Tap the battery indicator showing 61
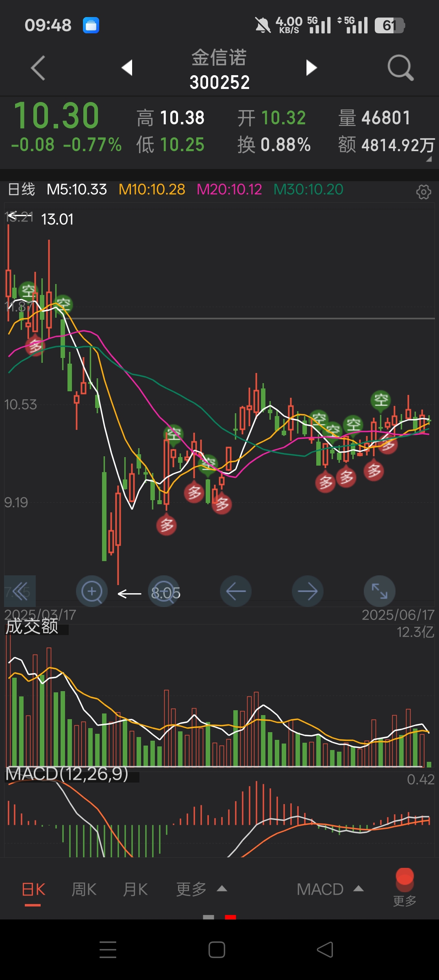Screen dimensions: 439x980 [389, 26]
